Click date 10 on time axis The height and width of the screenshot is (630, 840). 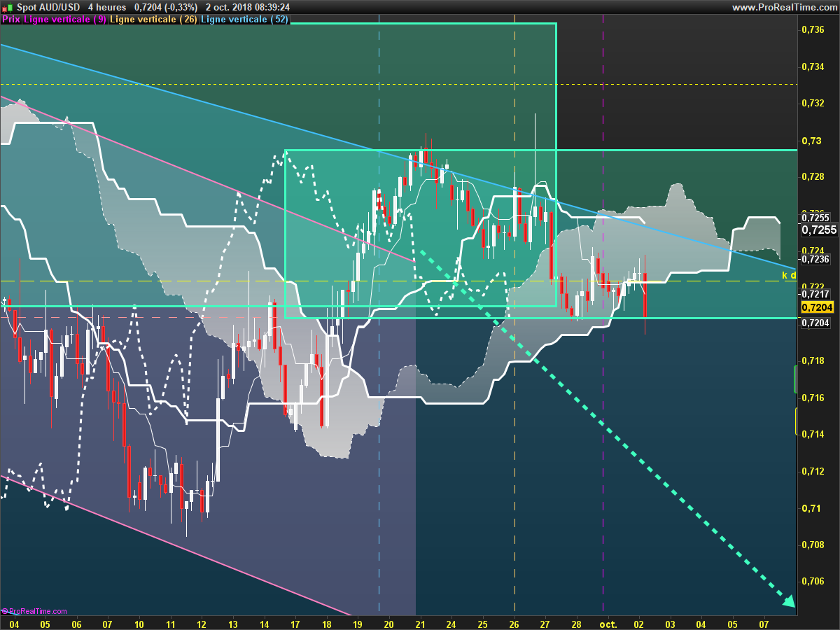[139, 624]
